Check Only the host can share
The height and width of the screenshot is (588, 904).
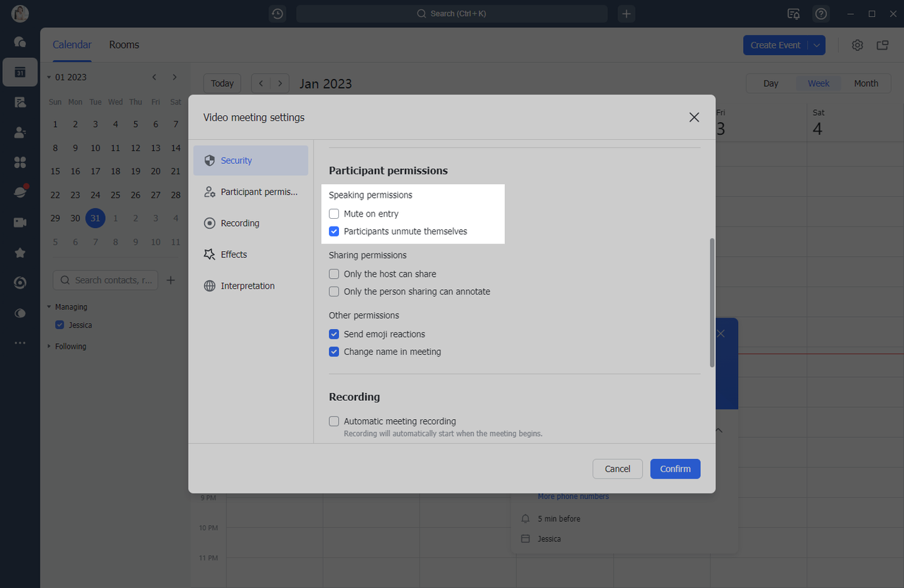[x=334, y=274]
